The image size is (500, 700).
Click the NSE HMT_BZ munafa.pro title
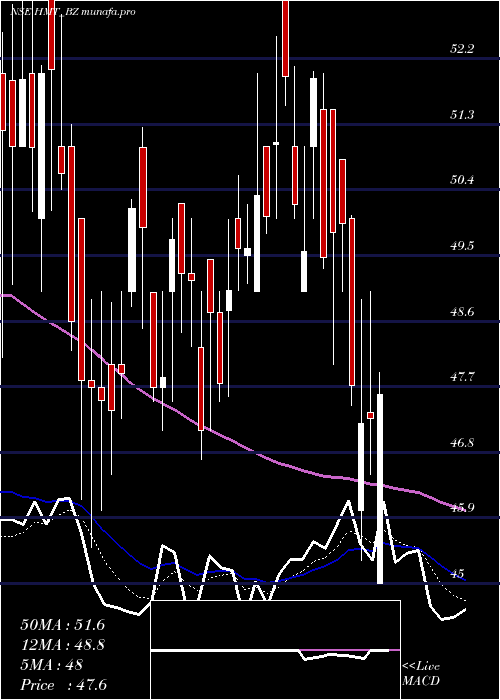(72, 12)
